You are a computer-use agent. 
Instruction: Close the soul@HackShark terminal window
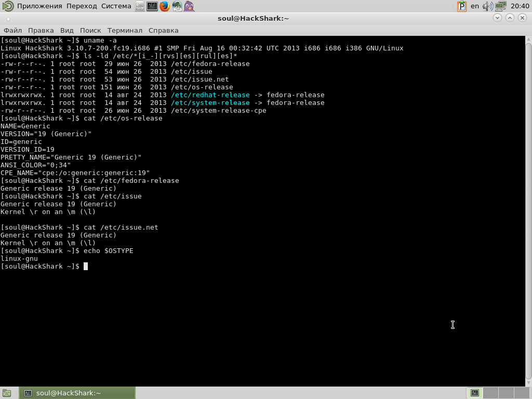(523, 18)
